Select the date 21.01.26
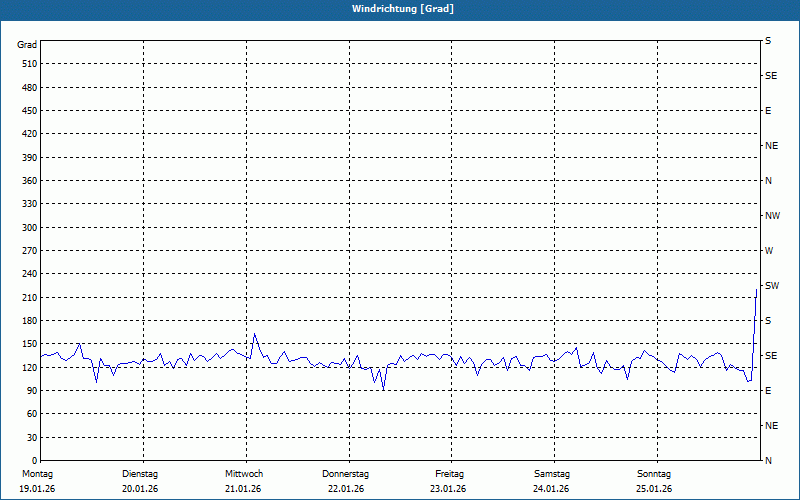The width and height of the screenshot is (800, 500). pyautogui.click(x=243, y=489)
